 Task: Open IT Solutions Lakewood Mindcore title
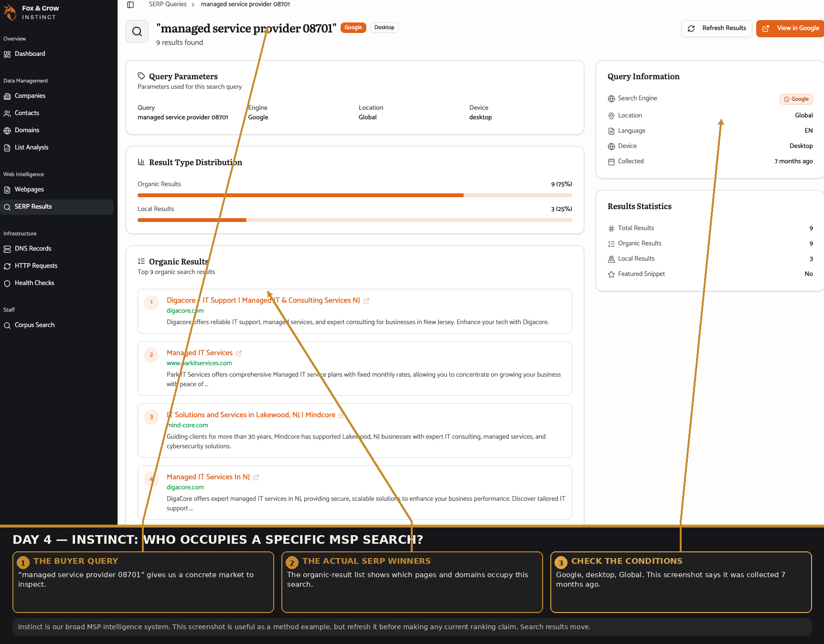[251, 415]
